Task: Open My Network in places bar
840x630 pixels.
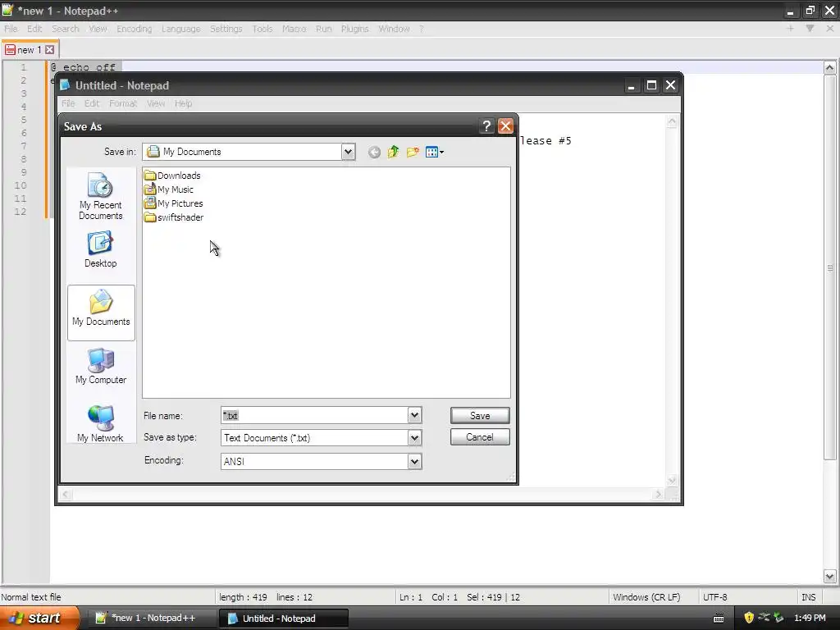Action: pos(101,423)
